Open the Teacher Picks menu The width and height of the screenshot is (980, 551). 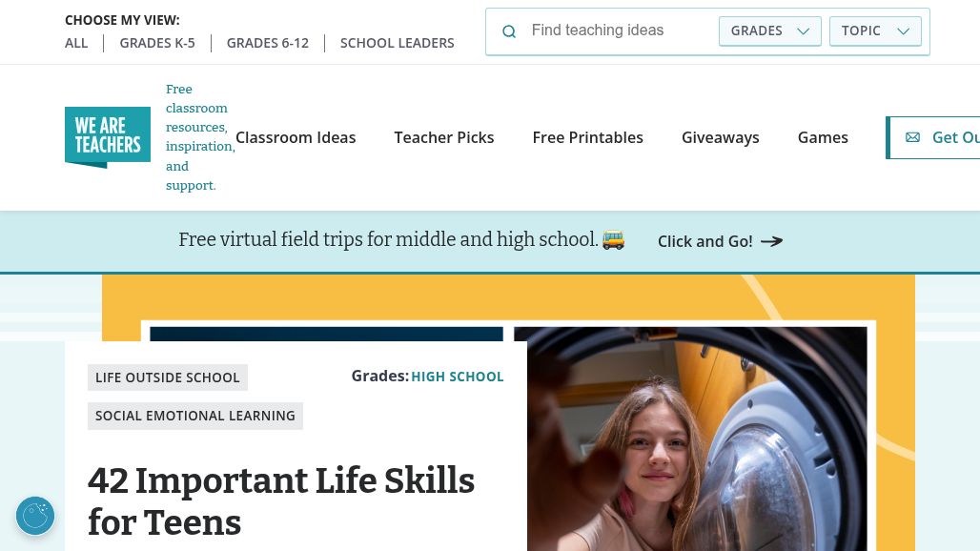[444, 137]
